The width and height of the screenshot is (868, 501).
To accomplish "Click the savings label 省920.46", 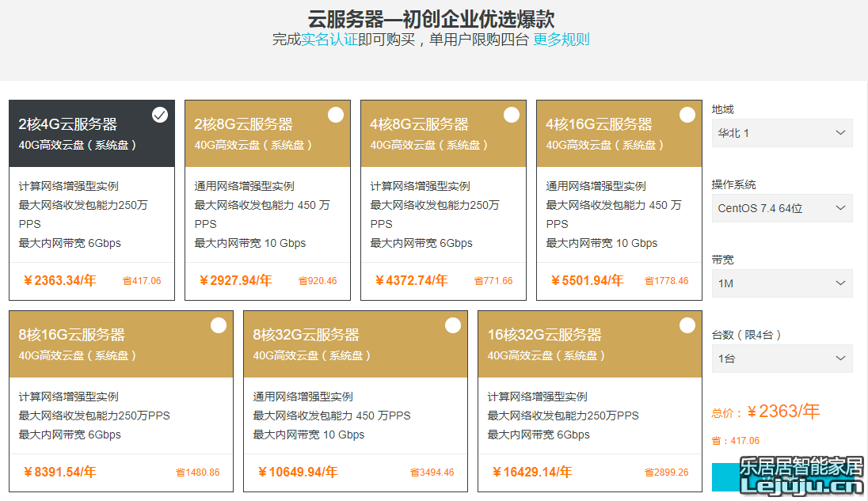I will click(x=318, y=281).
